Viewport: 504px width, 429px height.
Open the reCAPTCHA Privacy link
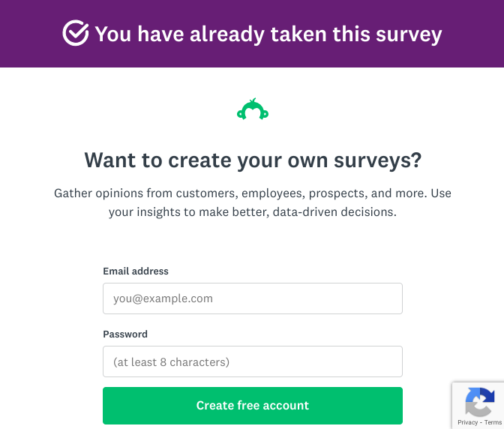click(468, 422)
